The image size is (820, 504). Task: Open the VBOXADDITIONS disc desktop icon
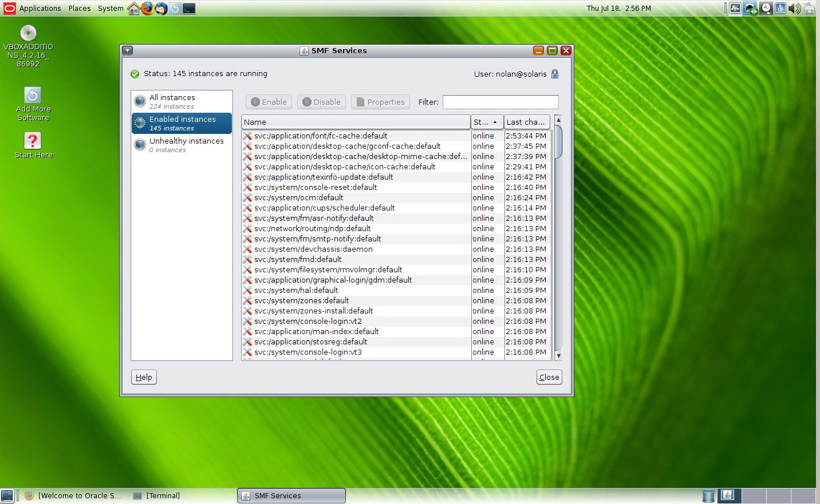point(28,46)
